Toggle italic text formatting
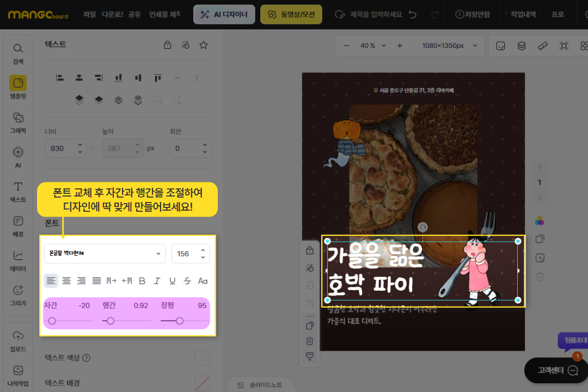Image resolution: width=588 pixels, height=392 pixels. point(157,281)
